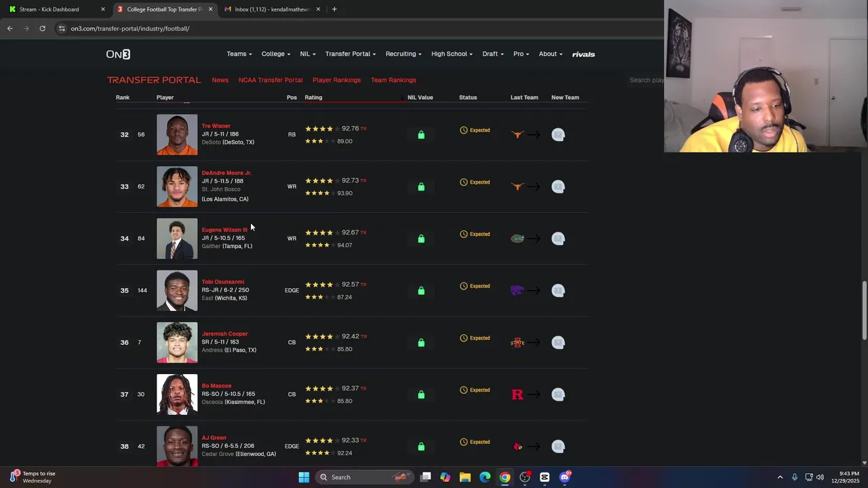
Task: Sort by the Rating column header
Action: 313,98
